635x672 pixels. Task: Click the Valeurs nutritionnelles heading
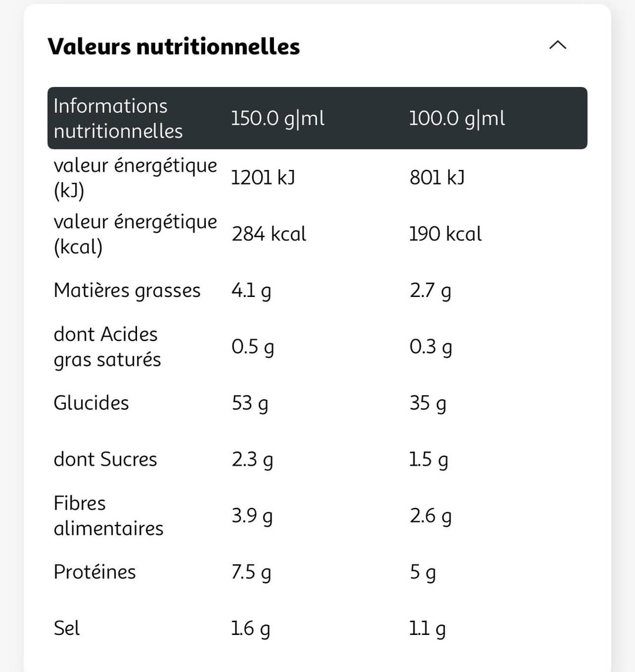point(173,46)
